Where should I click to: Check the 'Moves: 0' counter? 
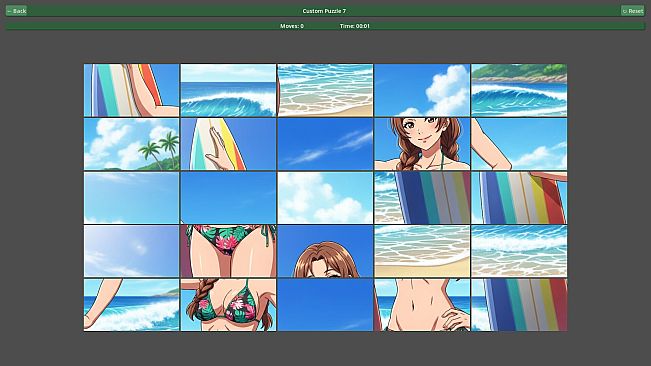tap(291, 26)
